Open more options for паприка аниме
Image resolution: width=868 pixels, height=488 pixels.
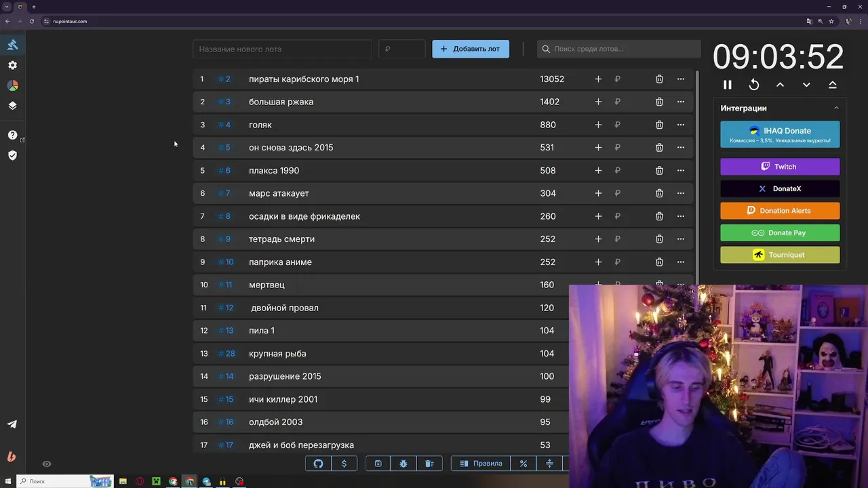click(x=681, y=262)
